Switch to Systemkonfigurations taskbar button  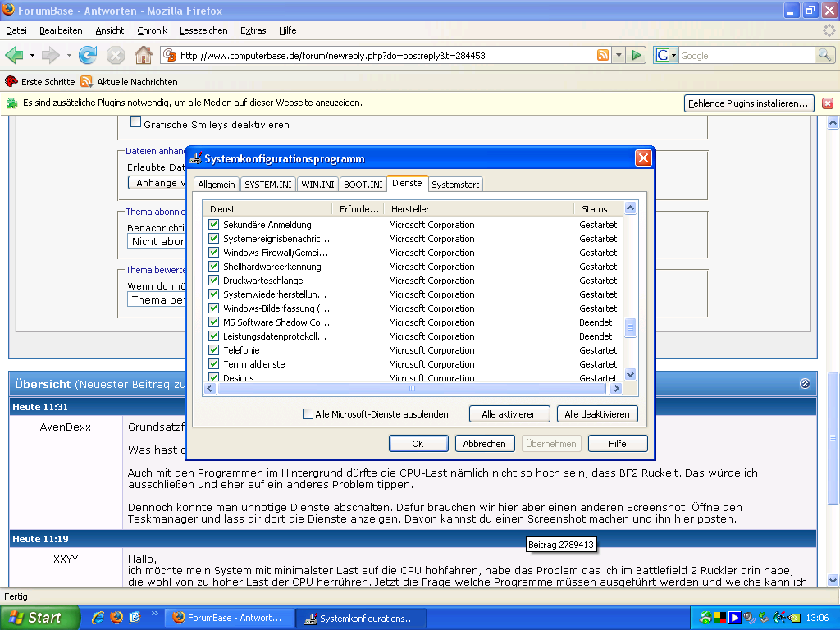coord(362,618)
